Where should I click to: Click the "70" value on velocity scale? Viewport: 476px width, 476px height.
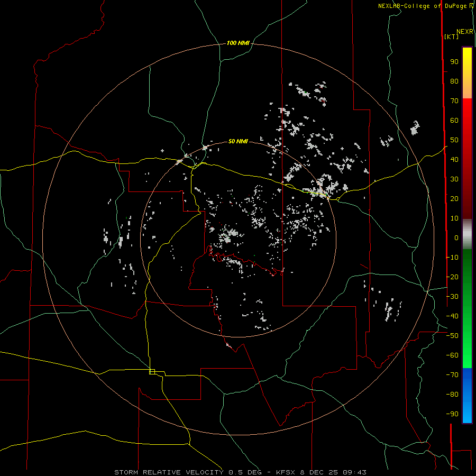pyautogui.click(x=454, y=101)
